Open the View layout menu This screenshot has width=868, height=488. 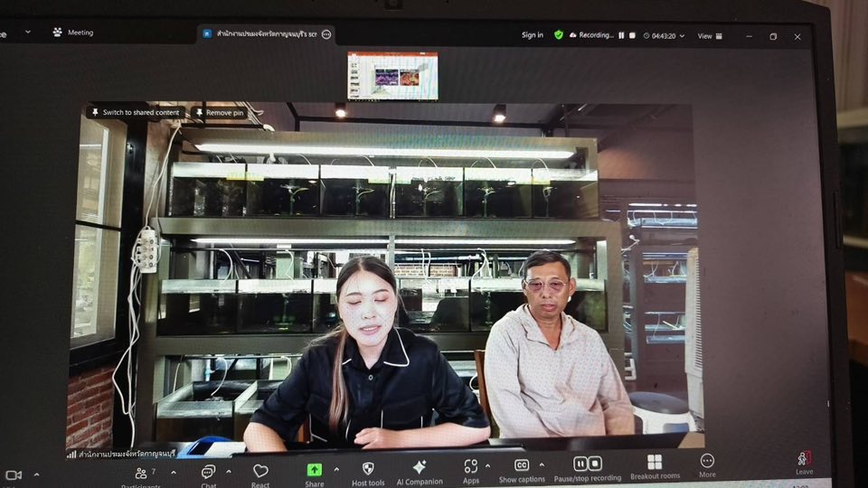coord(710,36)
